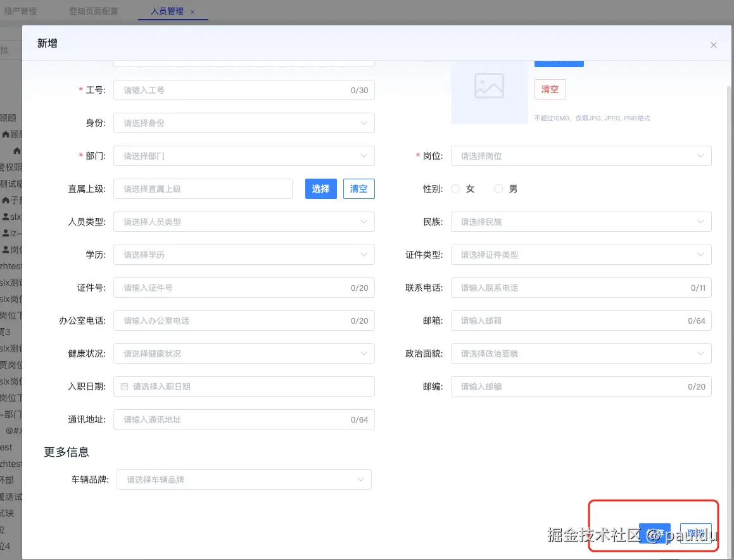Close the 人员管理 tab with its x icon
734x560 pixels.
193,12
